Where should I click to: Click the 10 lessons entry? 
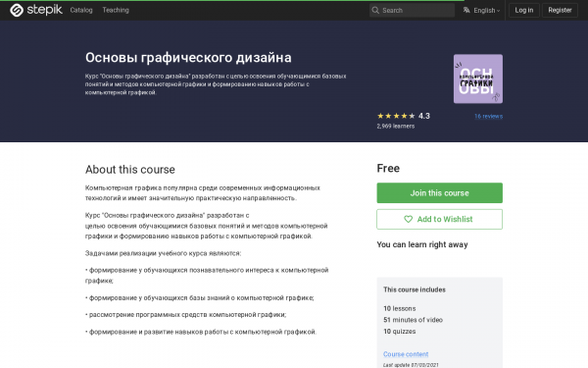point(400,308)
